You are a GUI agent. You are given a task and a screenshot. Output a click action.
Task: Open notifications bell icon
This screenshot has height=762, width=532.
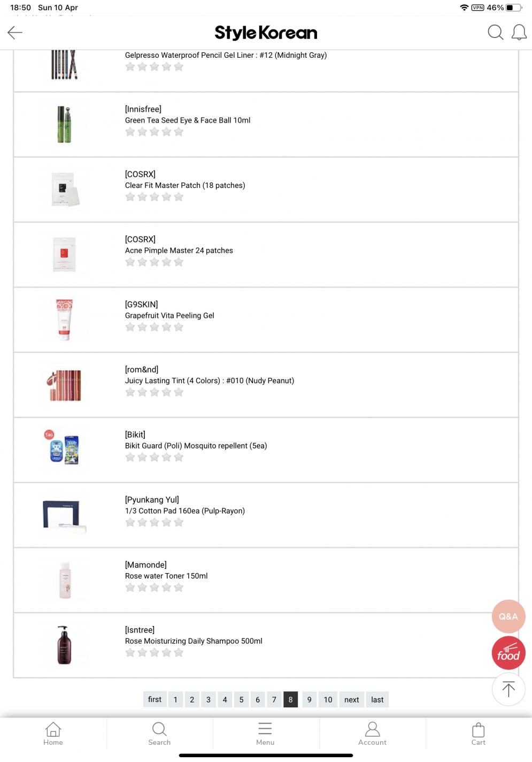(x=519, y=33)
